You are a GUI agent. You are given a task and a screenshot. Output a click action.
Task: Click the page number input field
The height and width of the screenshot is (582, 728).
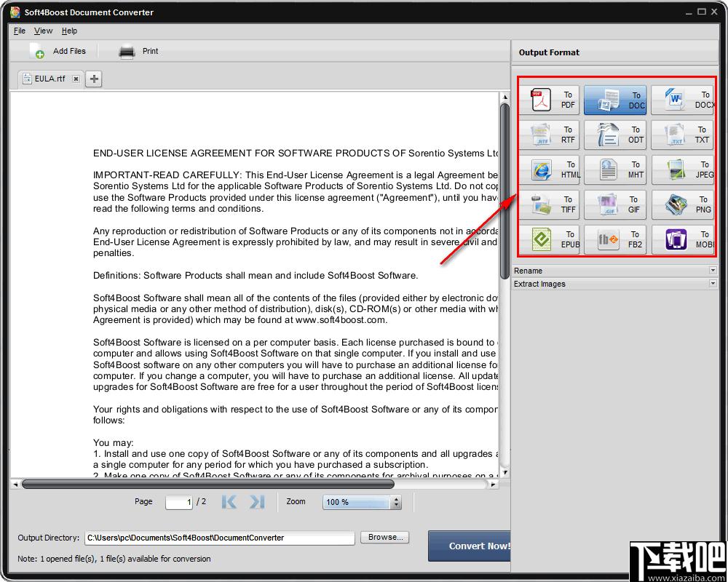pyautogui.click(x=179, y=502)
